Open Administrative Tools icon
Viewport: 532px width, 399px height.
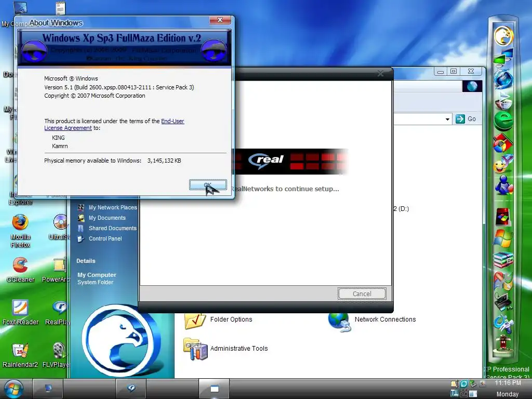click(x=195, y=349)
